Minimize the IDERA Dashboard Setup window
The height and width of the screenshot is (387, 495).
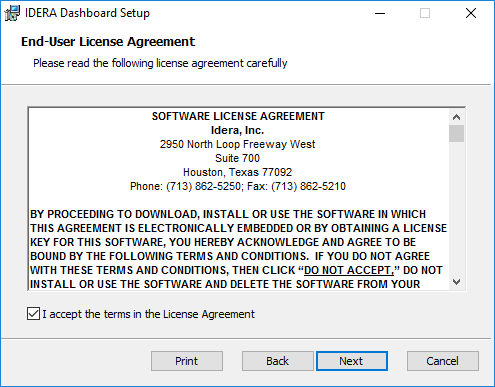point(380,13)
